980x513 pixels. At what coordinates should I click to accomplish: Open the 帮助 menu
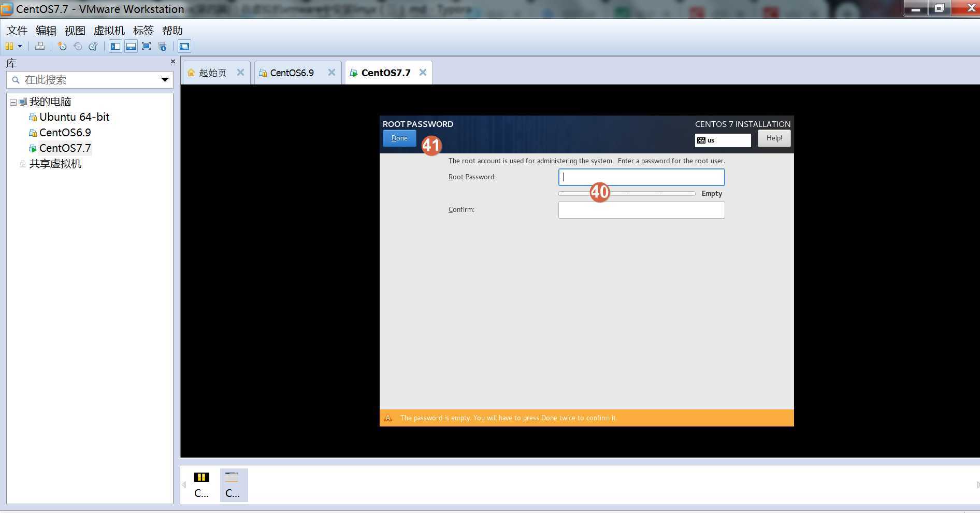pyautogui.click(x=172, y=31)
